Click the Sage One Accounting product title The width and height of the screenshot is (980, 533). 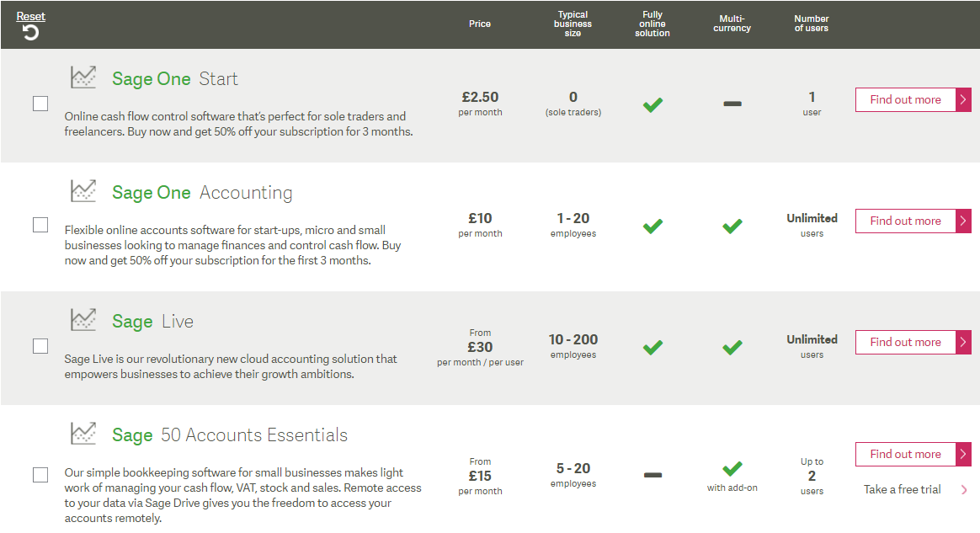tap(202, 193)
